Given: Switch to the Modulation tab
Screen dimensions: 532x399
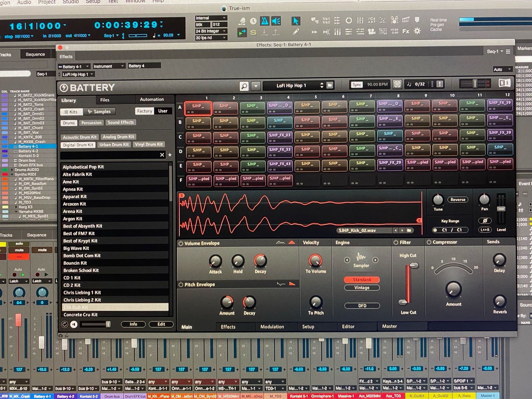Looking at the screenshot, I should [x=272, y=327].
